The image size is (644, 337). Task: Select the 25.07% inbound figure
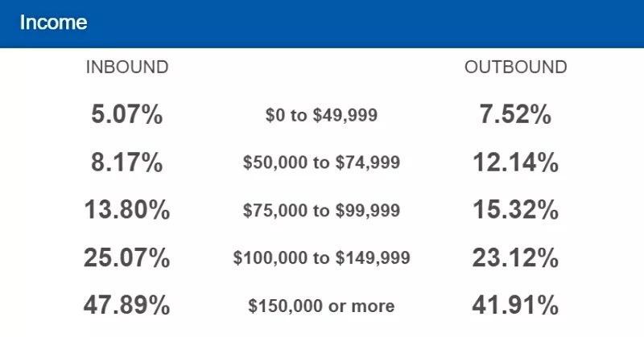tap(127, 258)
